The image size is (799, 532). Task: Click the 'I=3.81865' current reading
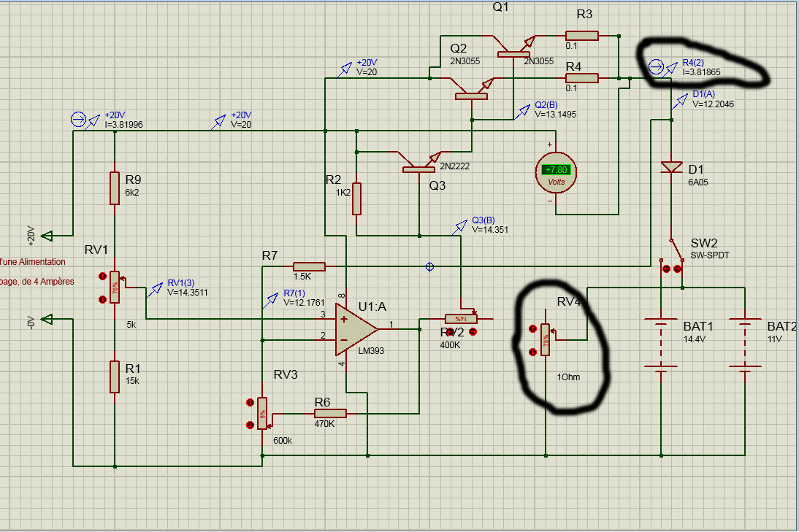pos(702,72)
